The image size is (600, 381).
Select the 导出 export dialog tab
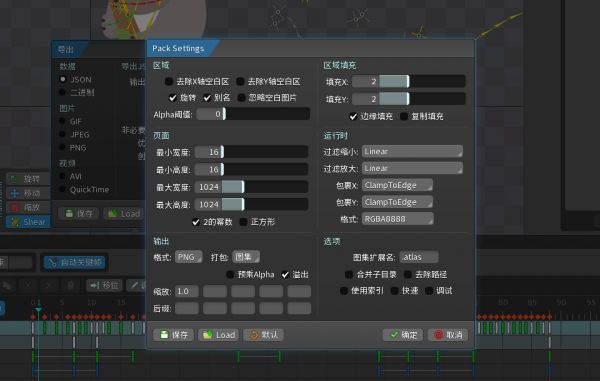[x=66, y=49]
